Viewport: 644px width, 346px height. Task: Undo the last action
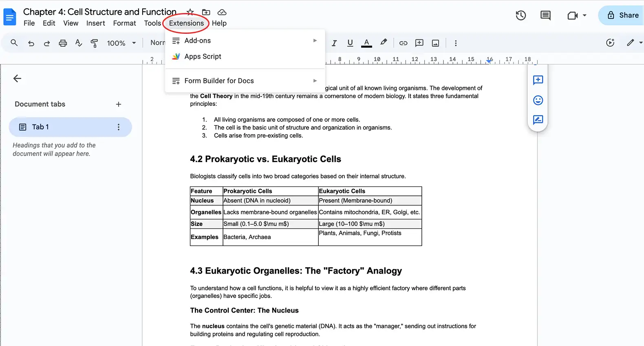(x=31, y=43)
